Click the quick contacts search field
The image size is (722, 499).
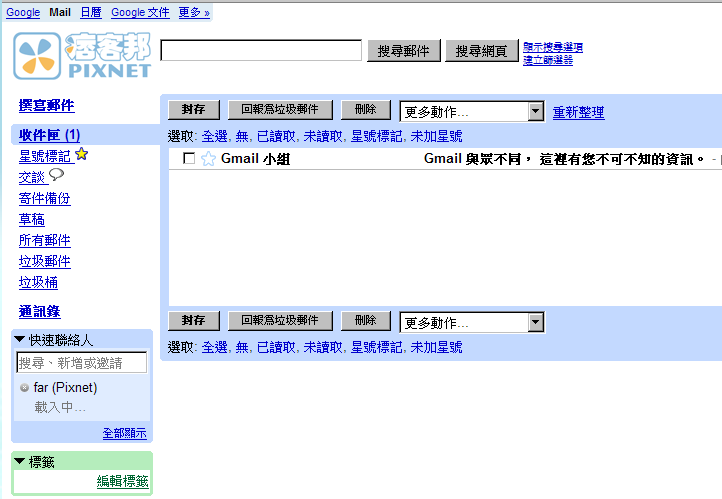click(x=82, y=363)
